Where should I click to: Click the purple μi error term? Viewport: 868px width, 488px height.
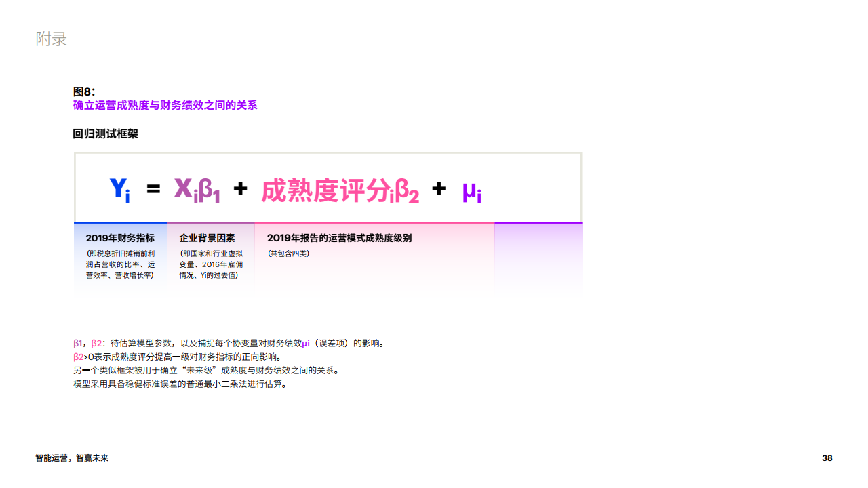coord(472,191)
